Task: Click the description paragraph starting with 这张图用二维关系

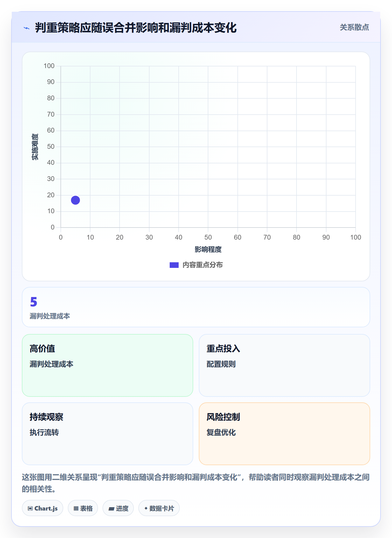Action: tap(196, 483)
